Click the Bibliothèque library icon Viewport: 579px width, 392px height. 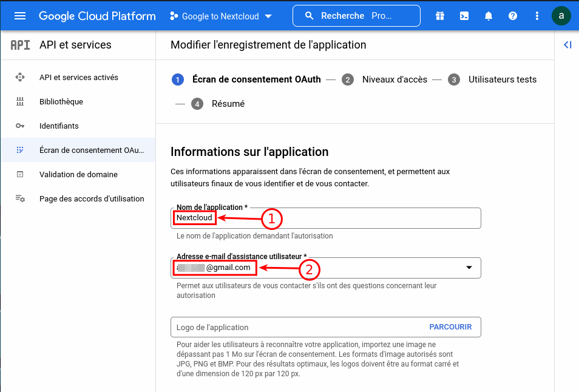point(20,101)
